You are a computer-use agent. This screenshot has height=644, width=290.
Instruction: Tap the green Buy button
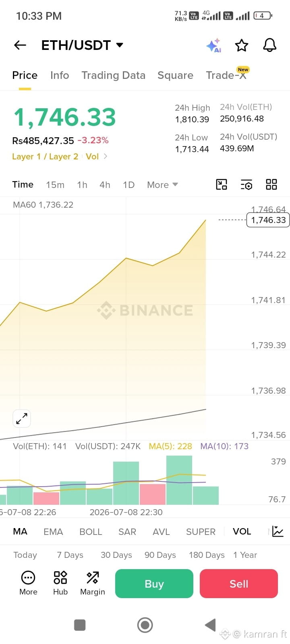coord(154,584)
